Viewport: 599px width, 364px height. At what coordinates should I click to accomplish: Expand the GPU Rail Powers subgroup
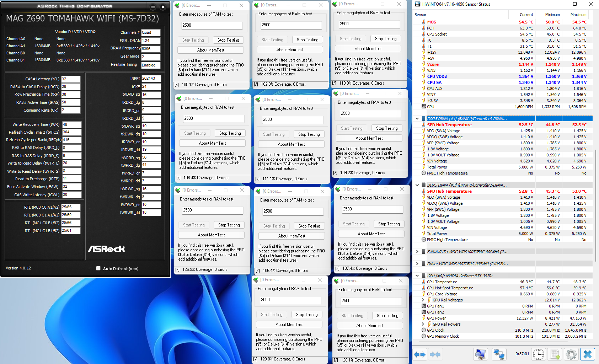pyautogui.click(x=423, y=324)
